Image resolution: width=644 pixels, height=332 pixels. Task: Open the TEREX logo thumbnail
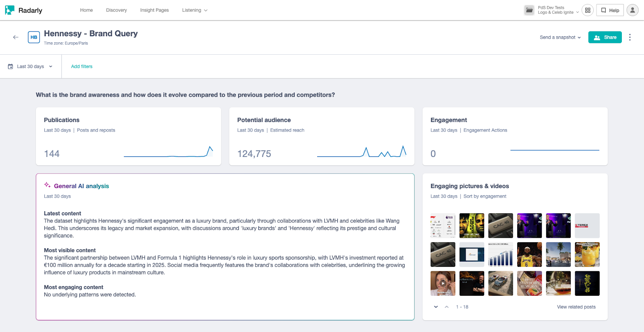pos(587,225)
